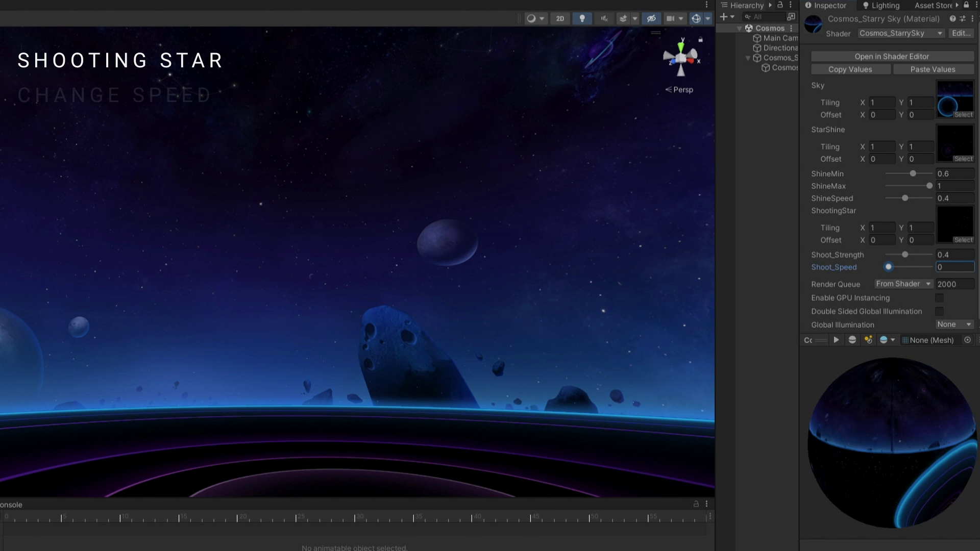Toggle 2D view mode in scene toolbar

[x=560, y=18]
